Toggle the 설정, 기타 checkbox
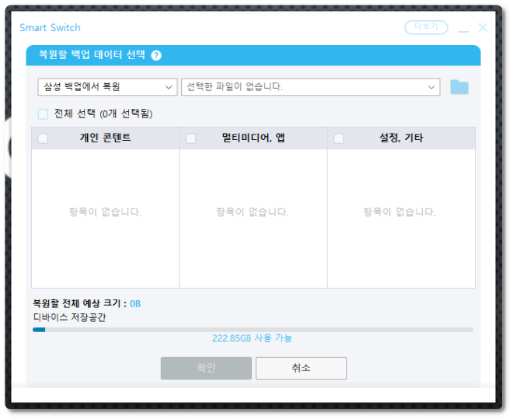The width and height of the screenshot is (513, 420). click(339, 138)
